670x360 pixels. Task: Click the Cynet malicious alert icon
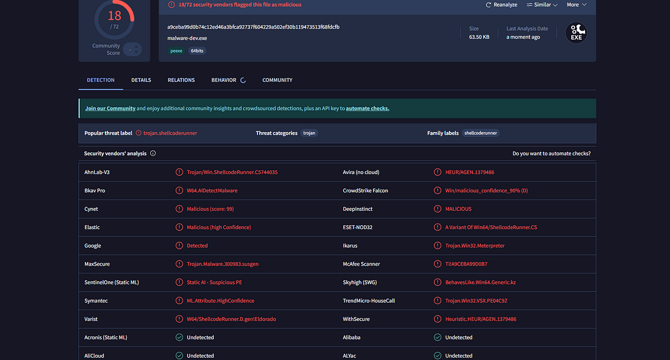click(179, 209)
